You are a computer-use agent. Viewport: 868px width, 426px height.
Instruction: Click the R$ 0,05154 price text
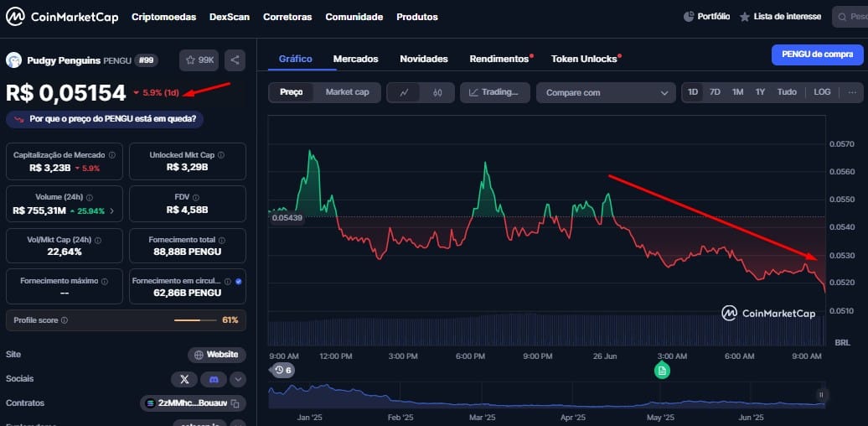pos(66,93)
